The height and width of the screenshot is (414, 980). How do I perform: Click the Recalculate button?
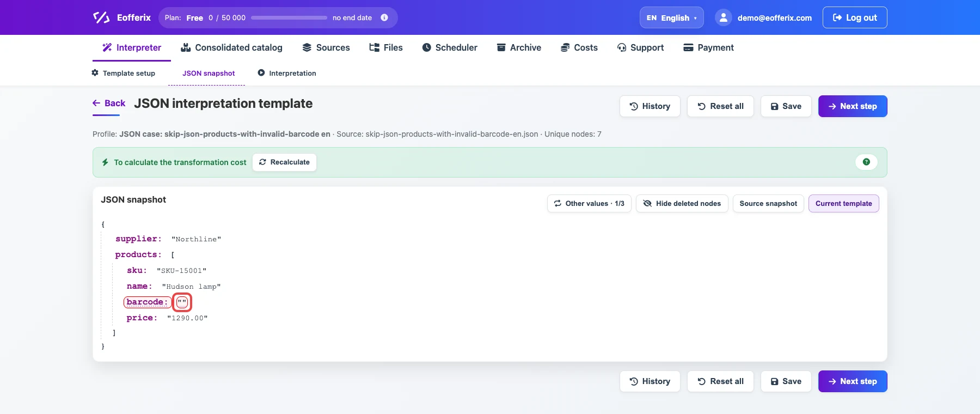tap(284, 162)
